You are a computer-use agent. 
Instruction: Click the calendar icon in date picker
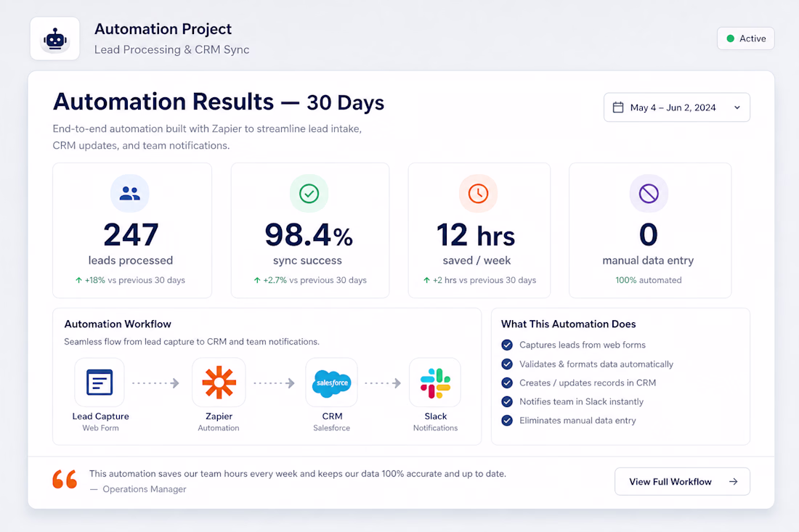pyautogui.click(x=618, y=107)
